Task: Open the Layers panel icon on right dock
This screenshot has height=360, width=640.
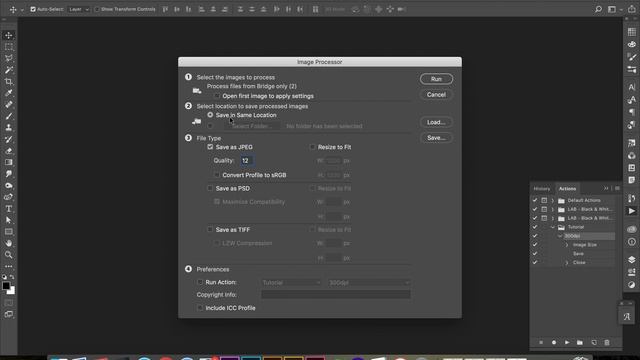Action: [631, 260]
